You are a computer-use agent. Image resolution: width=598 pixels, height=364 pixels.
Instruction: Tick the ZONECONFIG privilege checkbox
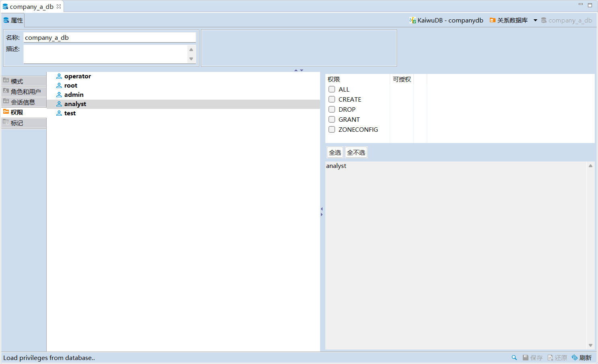click(x=332, y=129)
